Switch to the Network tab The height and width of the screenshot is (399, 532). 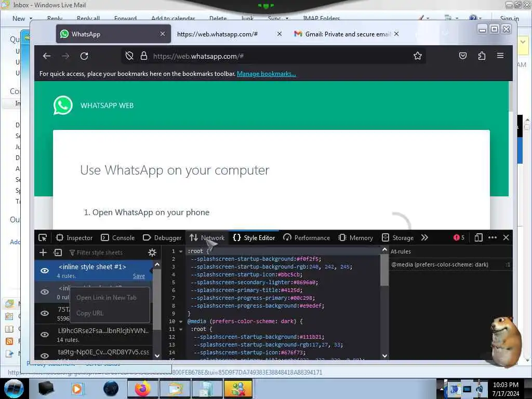point(207,237)
